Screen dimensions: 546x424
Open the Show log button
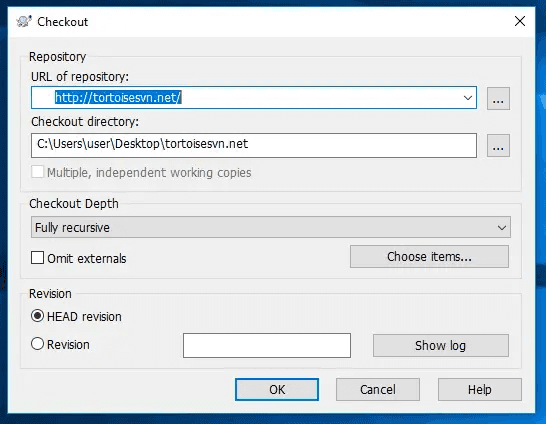(440, 345)
